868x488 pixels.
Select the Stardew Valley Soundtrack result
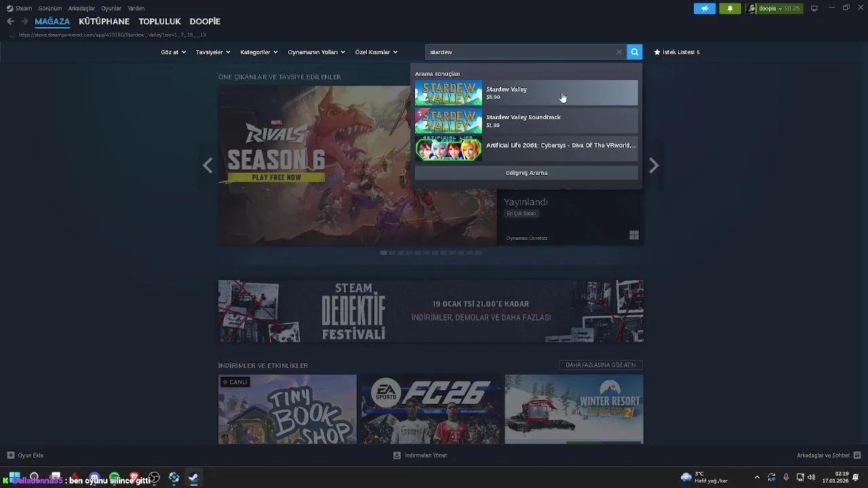526,121
